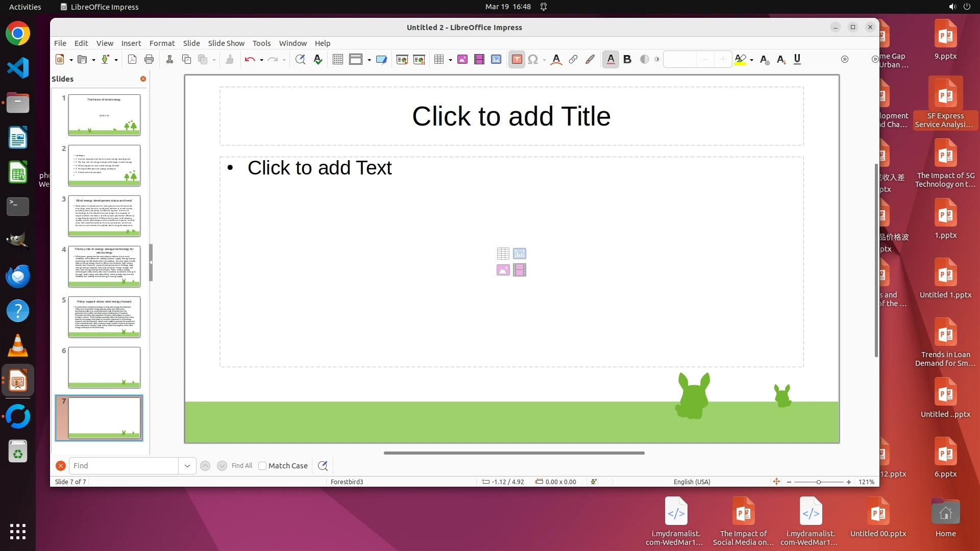This screenshot has width=980, height=551.
Task: Click the zoom slider in status bar
Action: pyautogui.click(x=818, y=482)
